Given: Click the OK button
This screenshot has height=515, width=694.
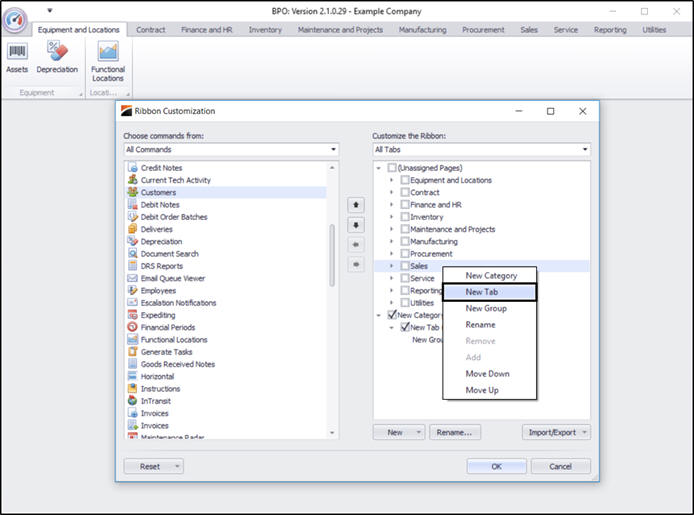Looking at the screenshot, I should pyautogui.click(x=496, y=466).
